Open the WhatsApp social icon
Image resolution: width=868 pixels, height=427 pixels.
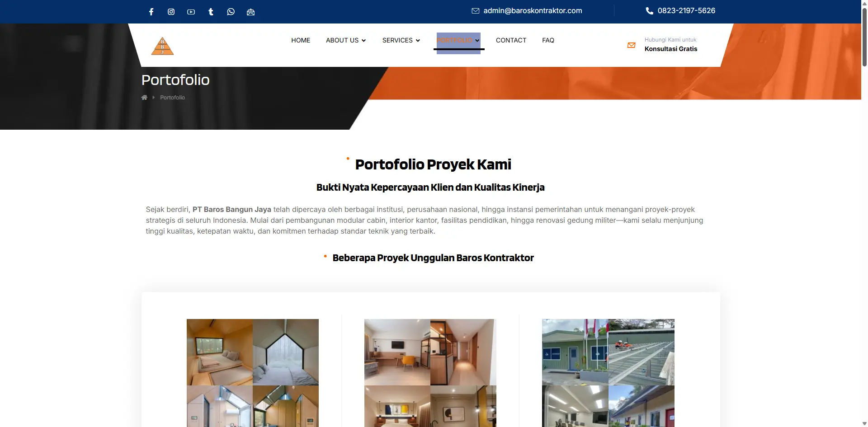(x=231, y=12)
